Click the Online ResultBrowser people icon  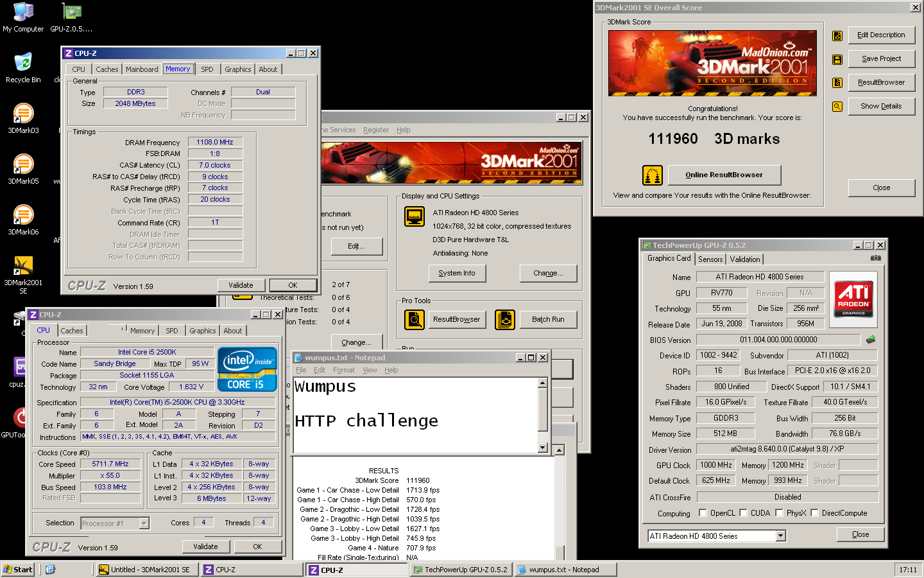653,175
